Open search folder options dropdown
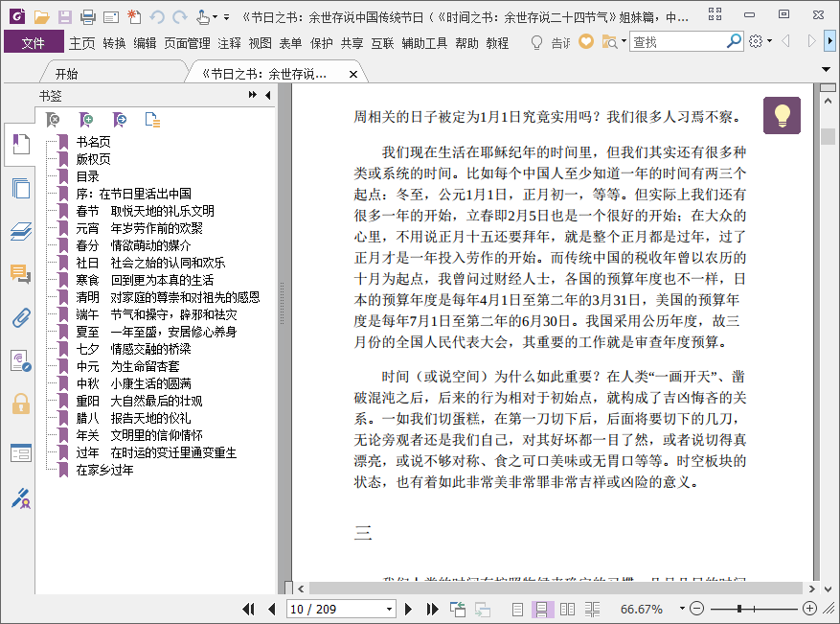Screen dimensions: 840x624 [x=624, y=41]
